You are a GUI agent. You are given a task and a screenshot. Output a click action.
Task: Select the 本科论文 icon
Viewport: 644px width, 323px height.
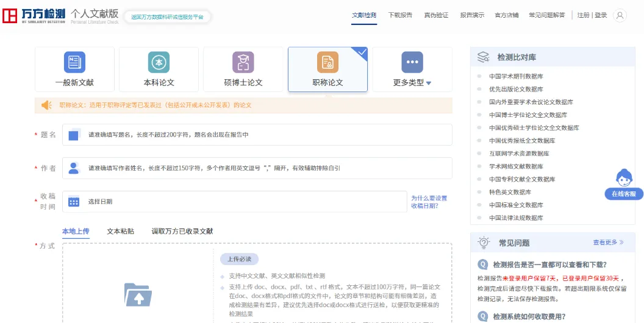pos(159,62)
